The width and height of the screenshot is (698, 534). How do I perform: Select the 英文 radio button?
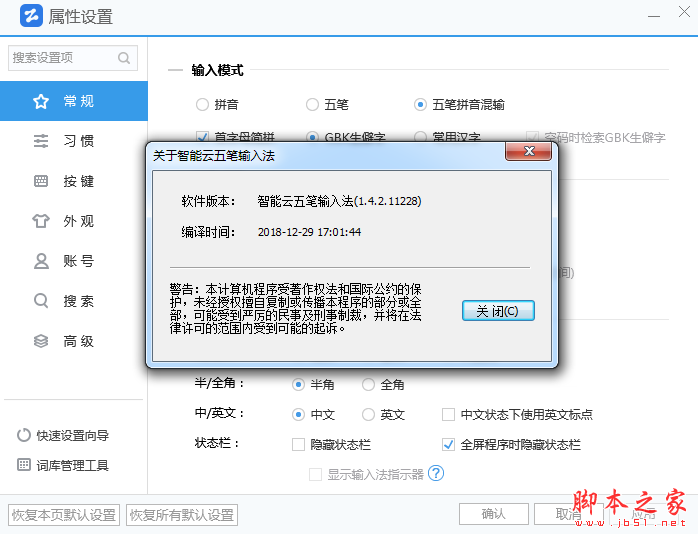click(368, 415)
